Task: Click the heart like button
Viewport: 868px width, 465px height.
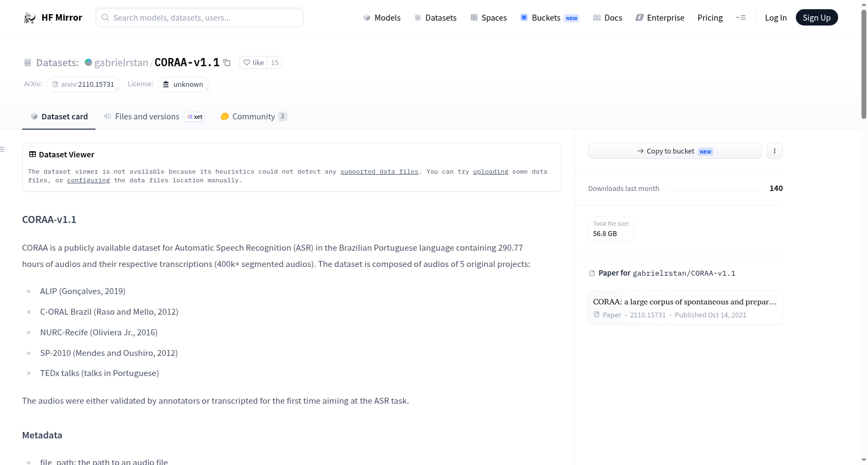Action: click(x=253, y=62)
